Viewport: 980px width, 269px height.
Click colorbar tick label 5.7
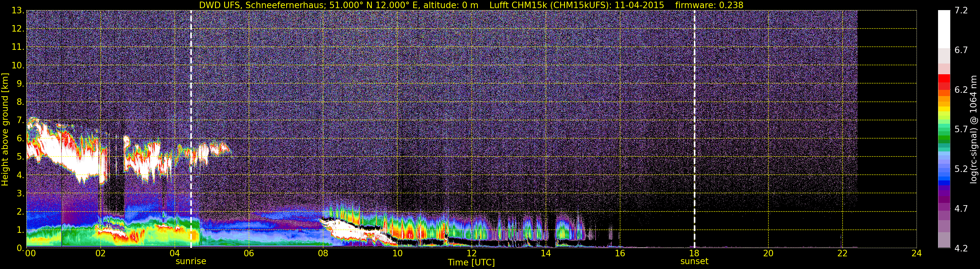coord(961,130)
